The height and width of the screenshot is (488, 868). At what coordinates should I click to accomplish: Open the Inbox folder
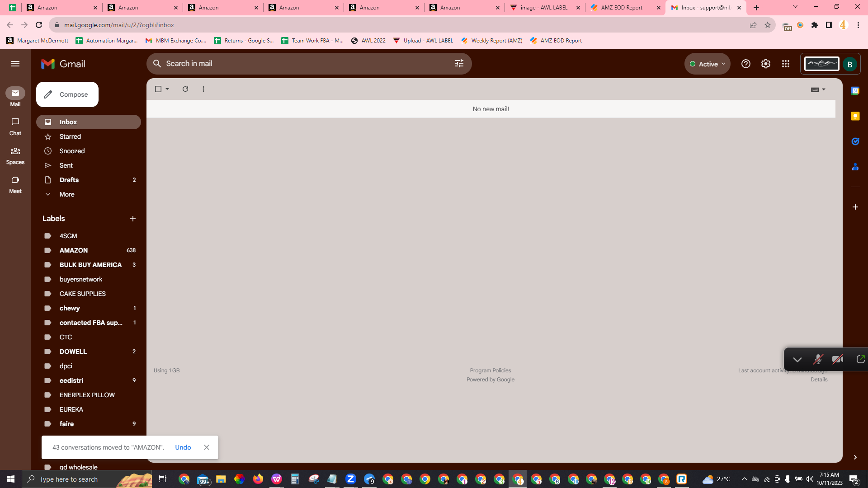click(x=89, y=122)
